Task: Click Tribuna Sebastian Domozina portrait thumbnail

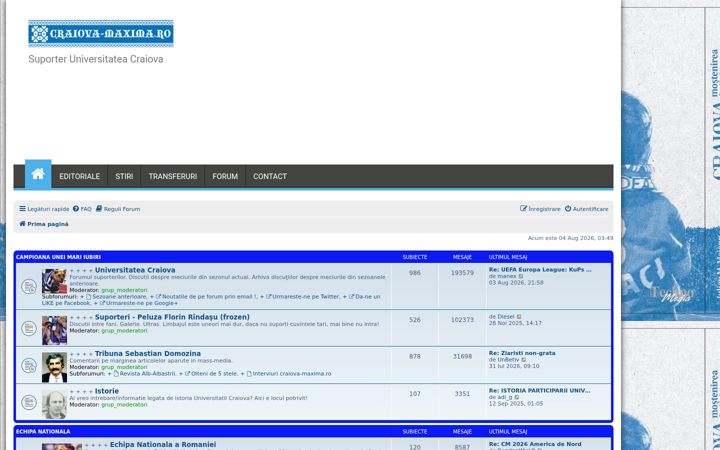Action: [54, 367]
